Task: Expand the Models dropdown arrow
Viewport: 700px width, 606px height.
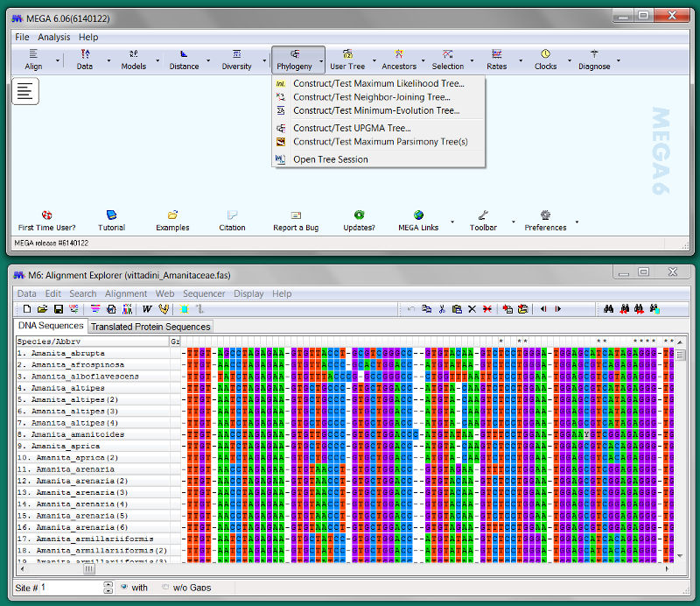Action: (x=157, y=60)
